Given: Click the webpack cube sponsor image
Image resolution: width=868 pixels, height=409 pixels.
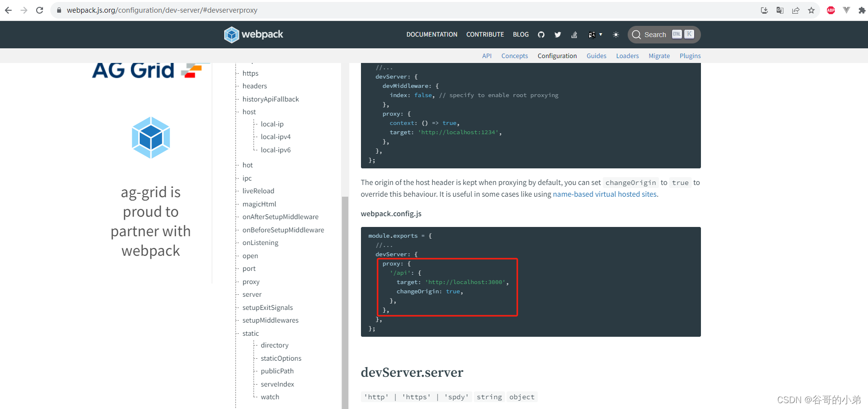Looking at the screenshot, I should point(151,138).
